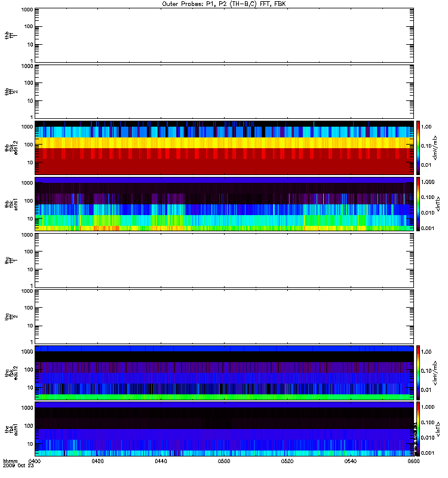
Task: Click the '0440' time axis label
Action: pos(161,461)
